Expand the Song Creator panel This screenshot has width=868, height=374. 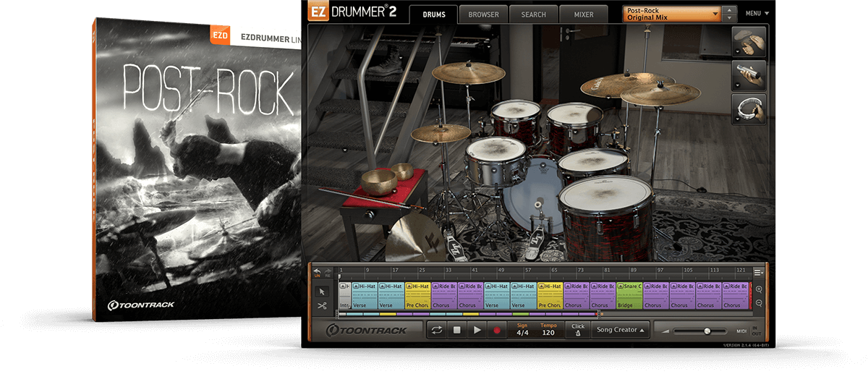click(x=621, y=330)
